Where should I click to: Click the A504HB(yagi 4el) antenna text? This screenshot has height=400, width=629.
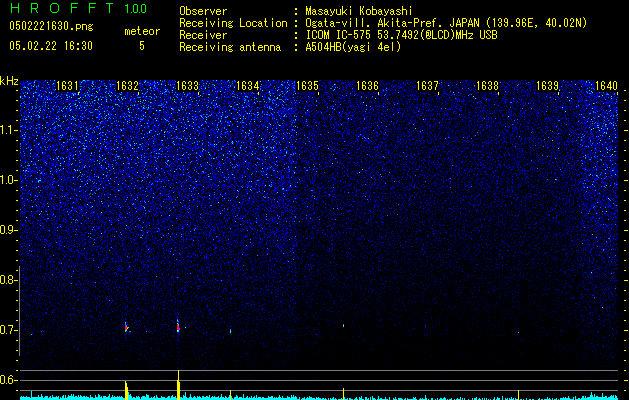tap(353, 47)
